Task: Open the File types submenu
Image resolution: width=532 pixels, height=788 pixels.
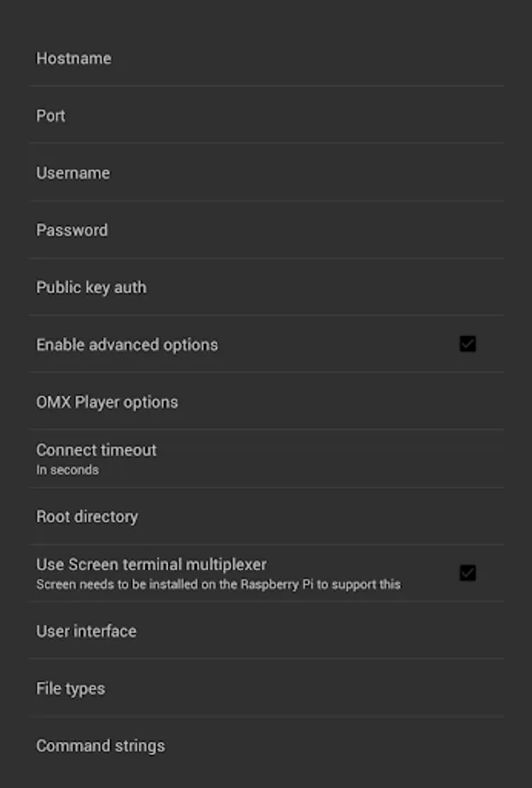Action: click(70, 688)
